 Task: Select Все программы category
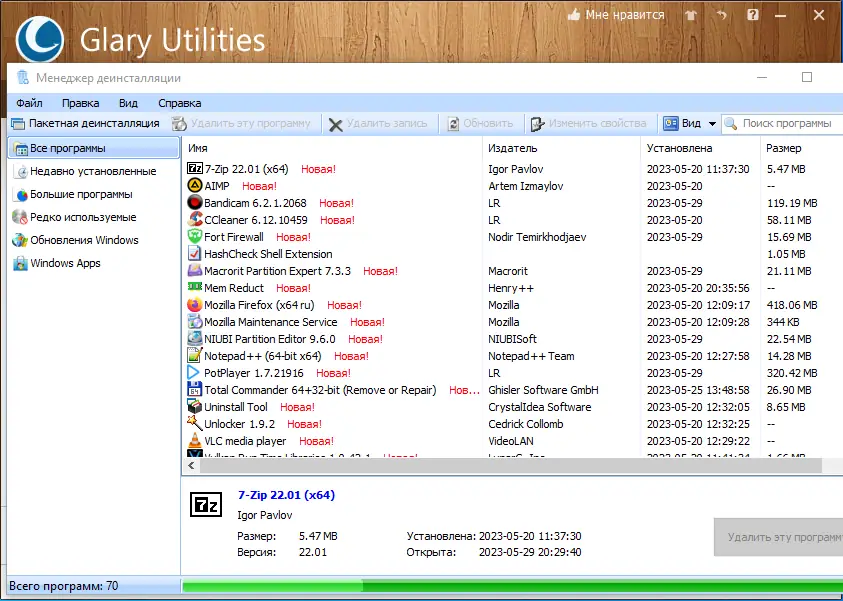94,148
